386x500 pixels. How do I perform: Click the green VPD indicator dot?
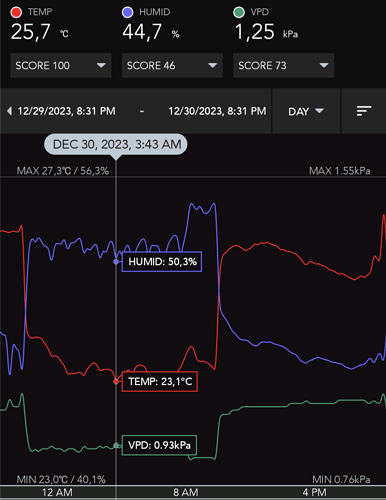(x=239, y=12)
